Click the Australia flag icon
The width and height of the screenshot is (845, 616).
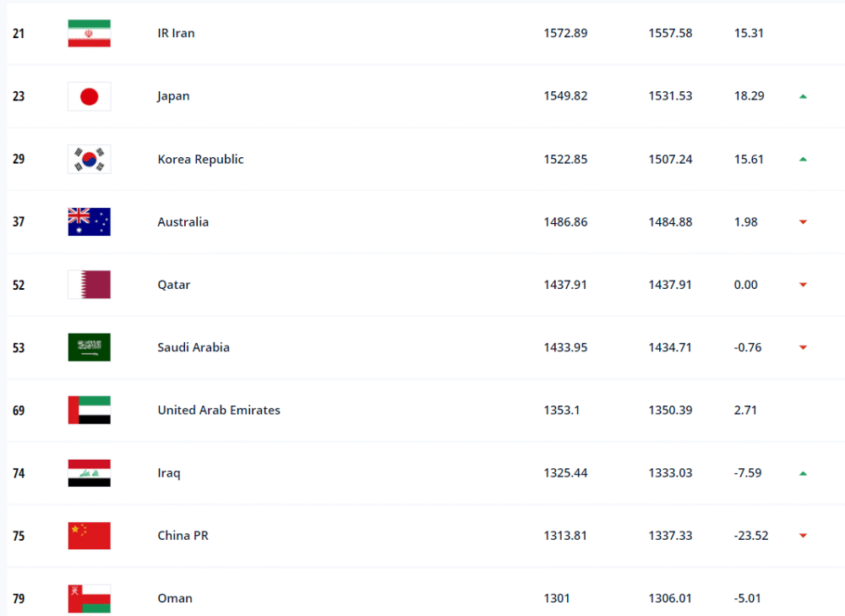coord(90,222)
